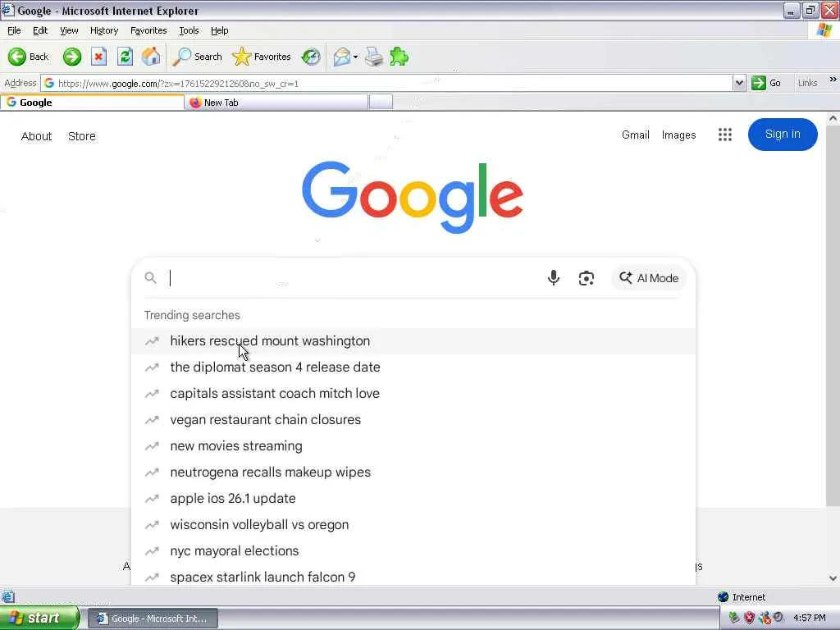Open the About link

tap(36, 136)
